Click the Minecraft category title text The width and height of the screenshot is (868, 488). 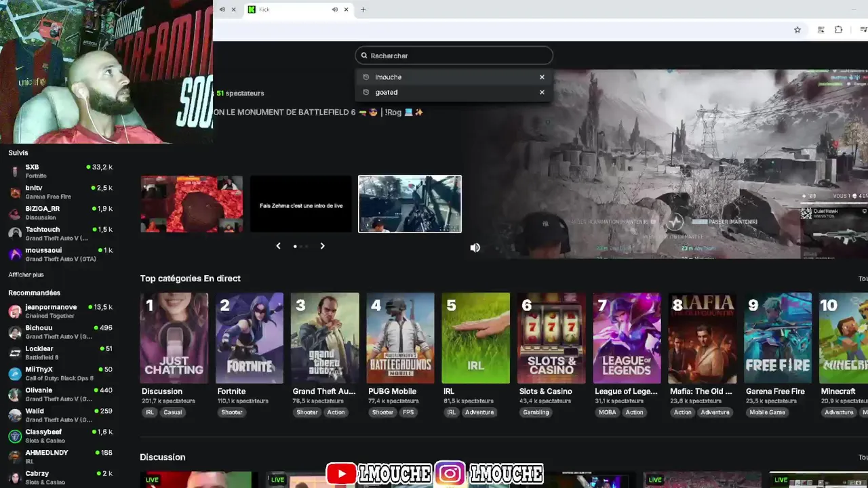point(838,391)
